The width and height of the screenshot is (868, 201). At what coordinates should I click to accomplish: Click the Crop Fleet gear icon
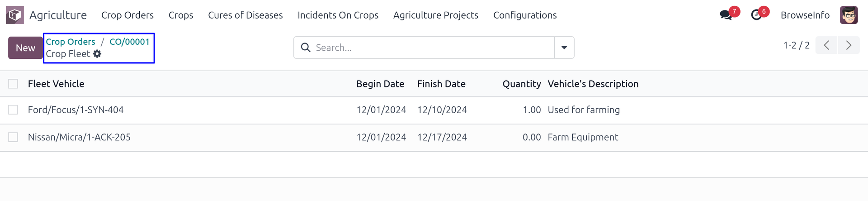(x=97, y=54)
